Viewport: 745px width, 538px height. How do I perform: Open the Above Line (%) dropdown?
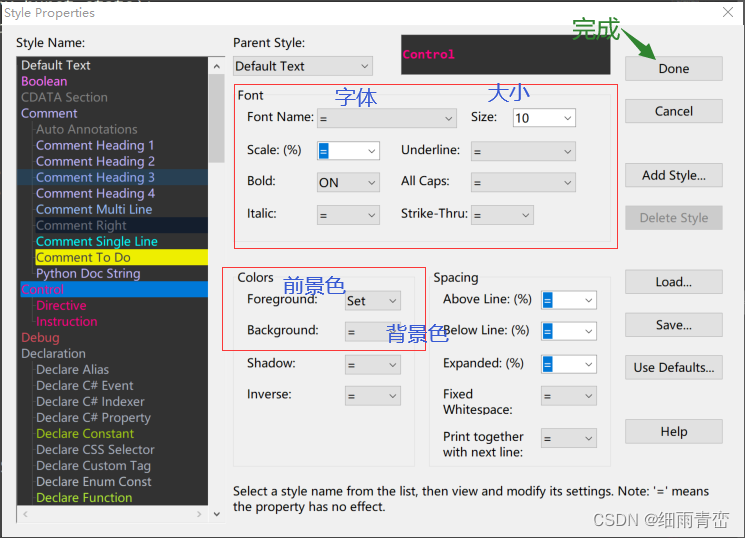(x=569, y=300)
